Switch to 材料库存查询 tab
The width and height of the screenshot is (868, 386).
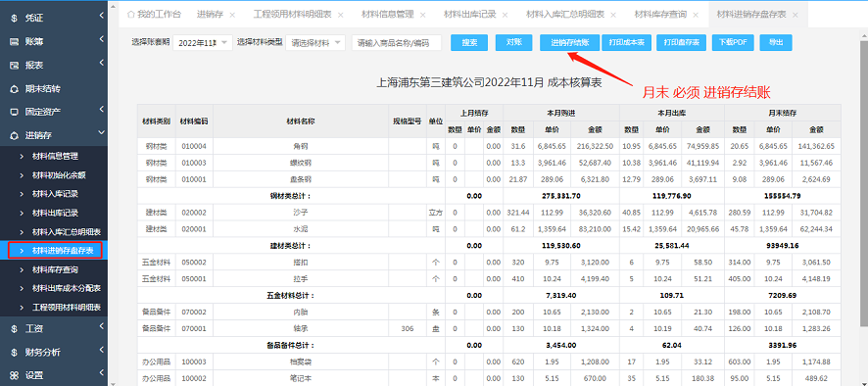pos(660,15)
